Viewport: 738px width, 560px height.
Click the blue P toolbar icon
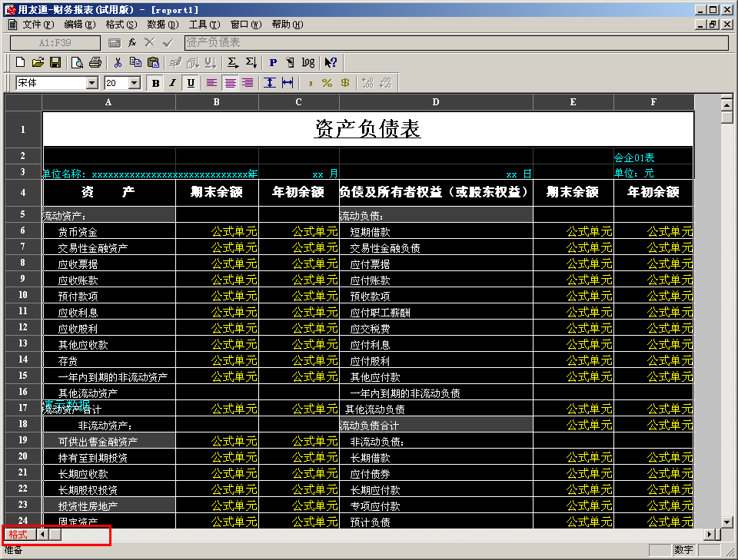click(x=273, y=62)
